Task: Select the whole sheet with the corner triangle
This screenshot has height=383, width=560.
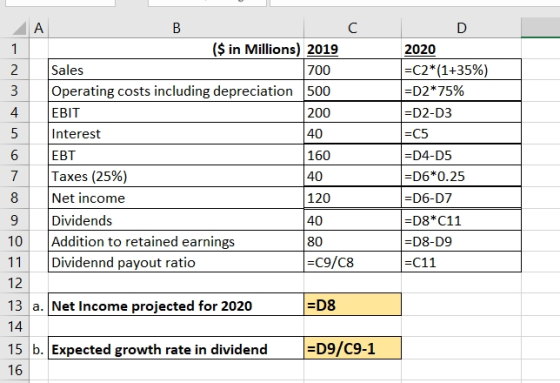Action: click(19, 29)
